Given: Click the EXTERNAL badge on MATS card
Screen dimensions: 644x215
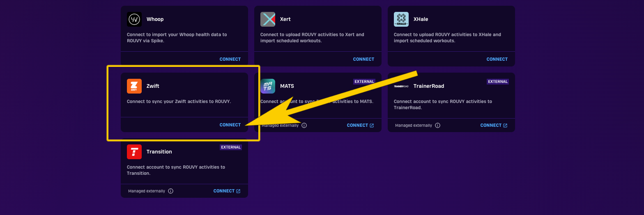Looking at the screenshot, I should click(364, 81).
